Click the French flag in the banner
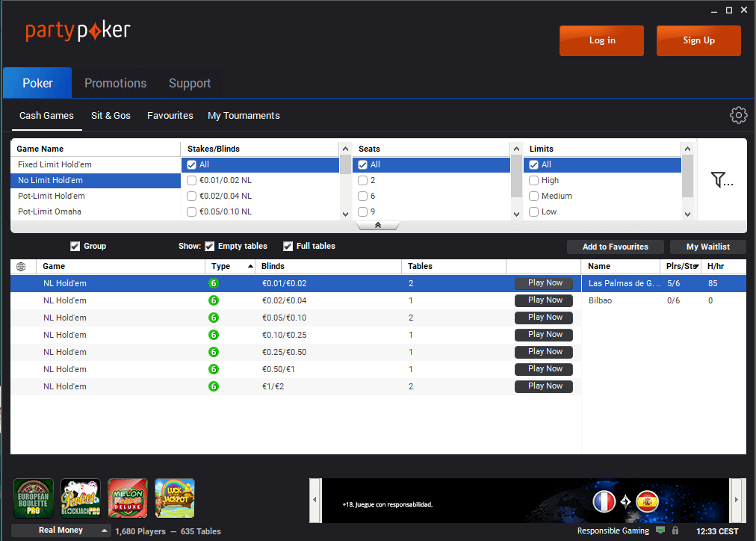Screen dimensions: 756x541 pos(604,501)
